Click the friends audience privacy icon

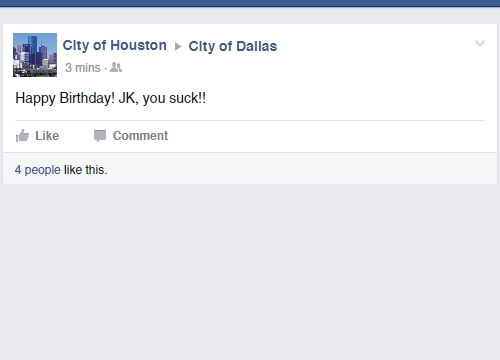click(116, 67)
